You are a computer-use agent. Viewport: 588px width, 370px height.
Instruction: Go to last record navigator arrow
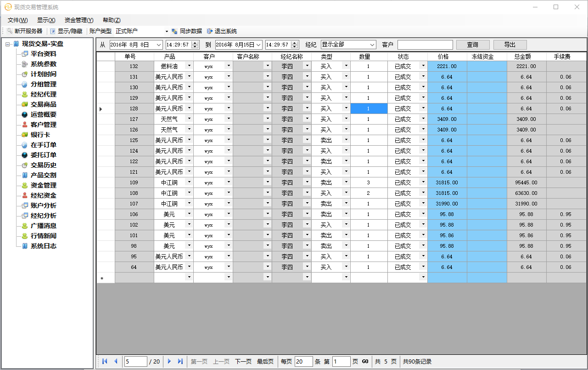tap(180, 361)
